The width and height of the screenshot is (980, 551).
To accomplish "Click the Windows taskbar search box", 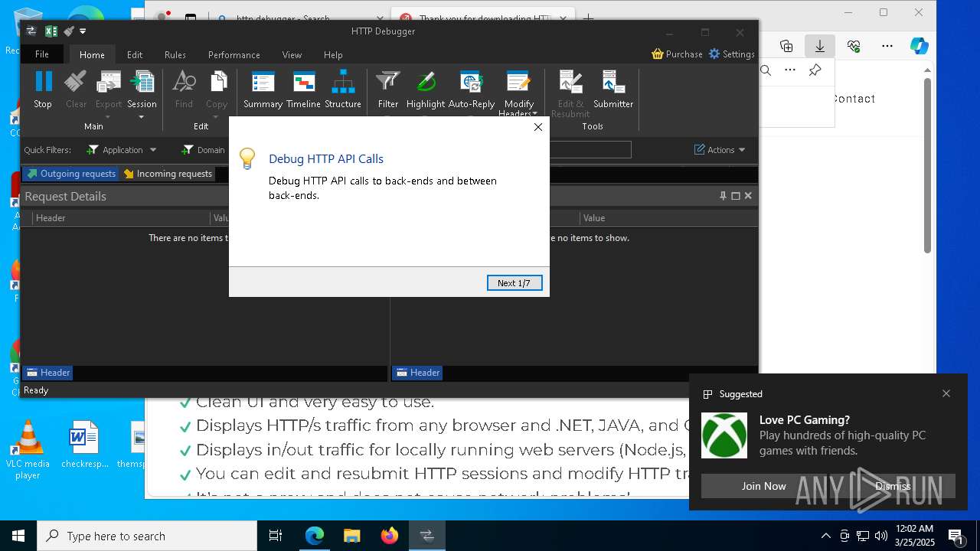I will click(x=147, y=536).
